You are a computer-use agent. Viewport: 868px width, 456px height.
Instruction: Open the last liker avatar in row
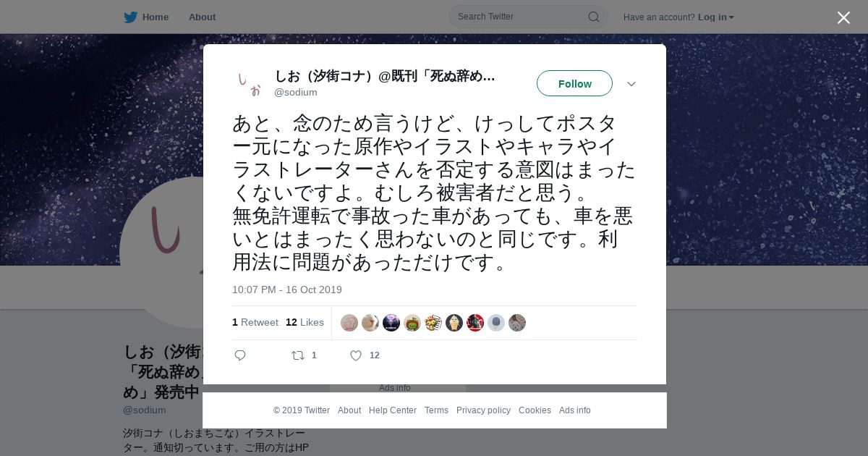pos(517,323)
